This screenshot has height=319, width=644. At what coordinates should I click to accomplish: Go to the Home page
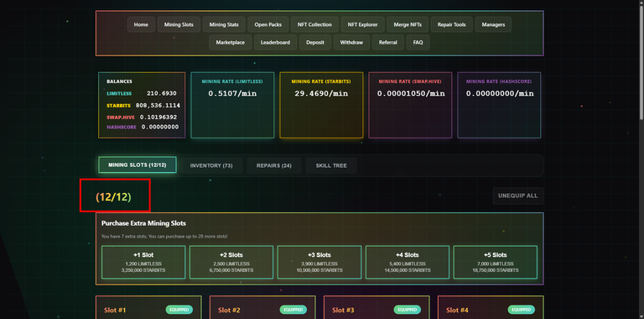point(141,24)
